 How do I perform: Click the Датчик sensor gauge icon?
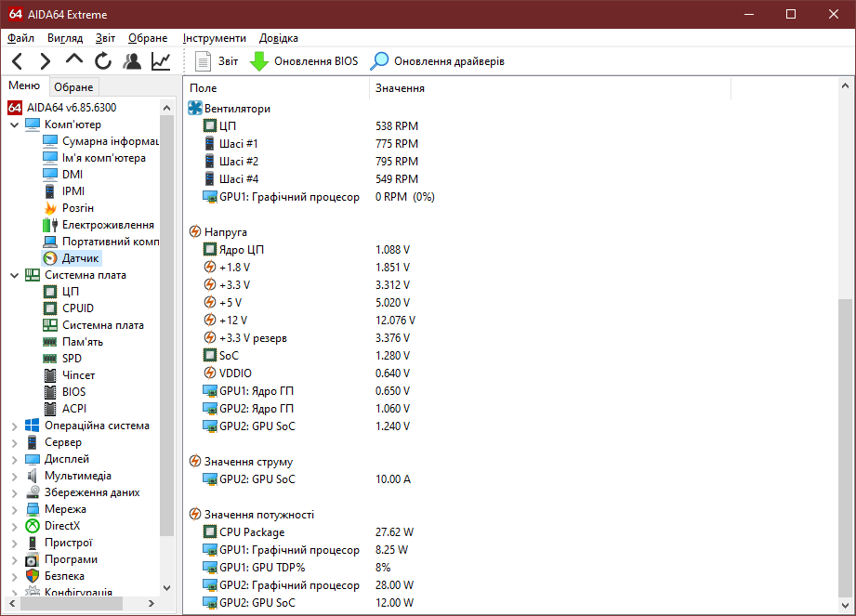pos(50,258)
